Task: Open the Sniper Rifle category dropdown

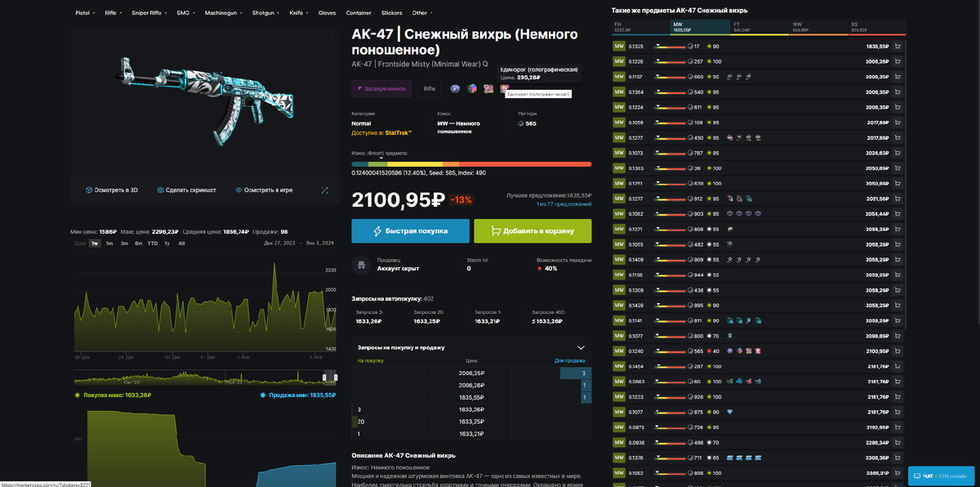Action: [149, 13]
